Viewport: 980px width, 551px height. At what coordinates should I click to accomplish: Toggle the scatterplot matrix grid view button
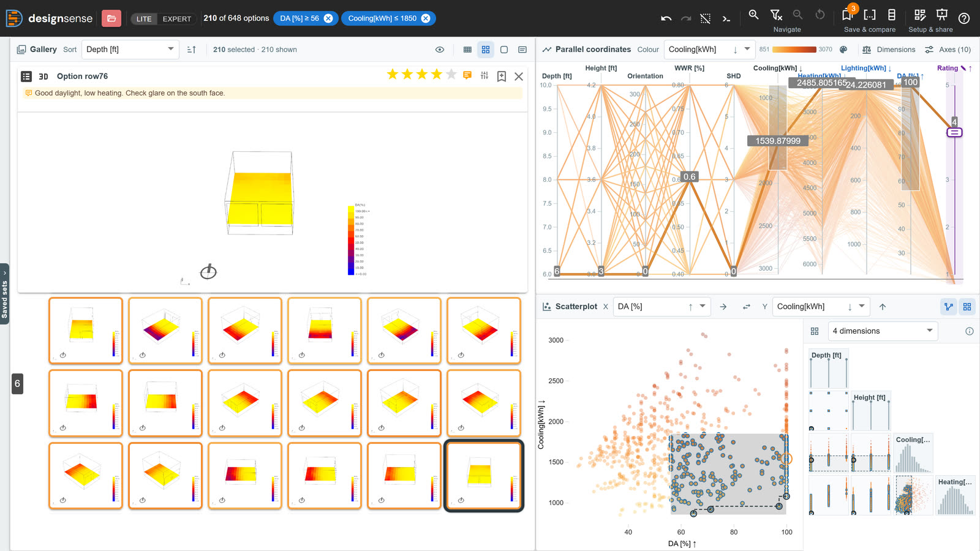[x=967, y=307]
